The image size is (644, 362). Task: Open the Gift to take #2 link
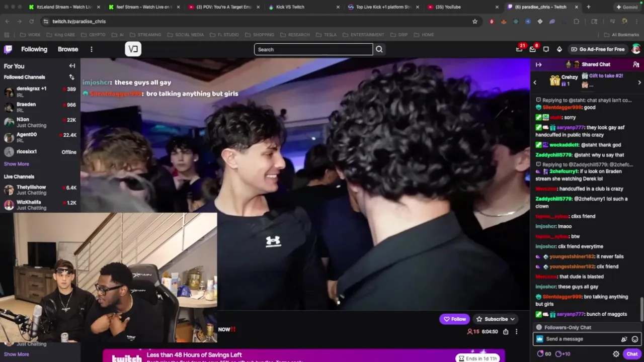606,76
